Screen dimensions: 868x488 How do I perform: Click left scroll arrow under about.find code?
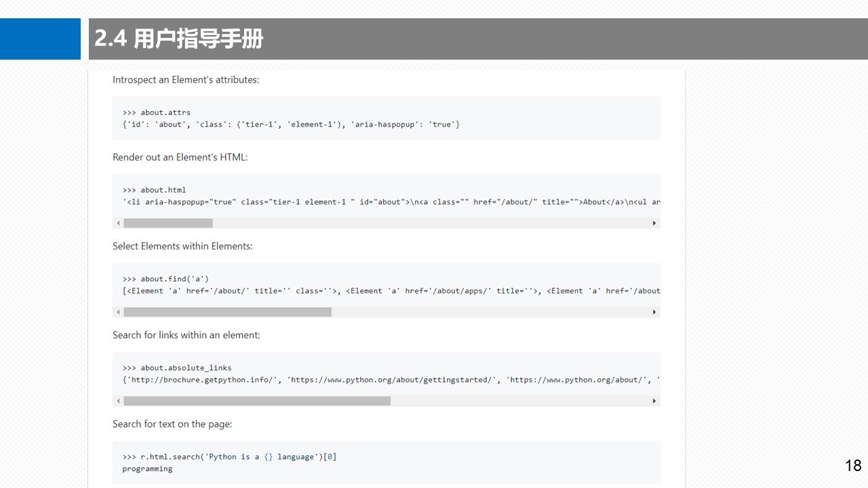(x=118, y=312)
